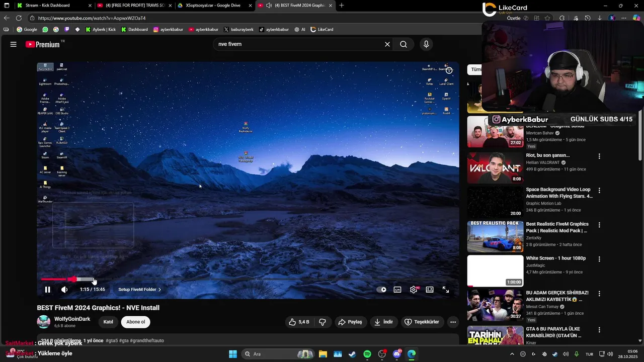This screenshot has width=644, height=362.
Task: Switch to theater mode
Action: click(x=430, y=290)
